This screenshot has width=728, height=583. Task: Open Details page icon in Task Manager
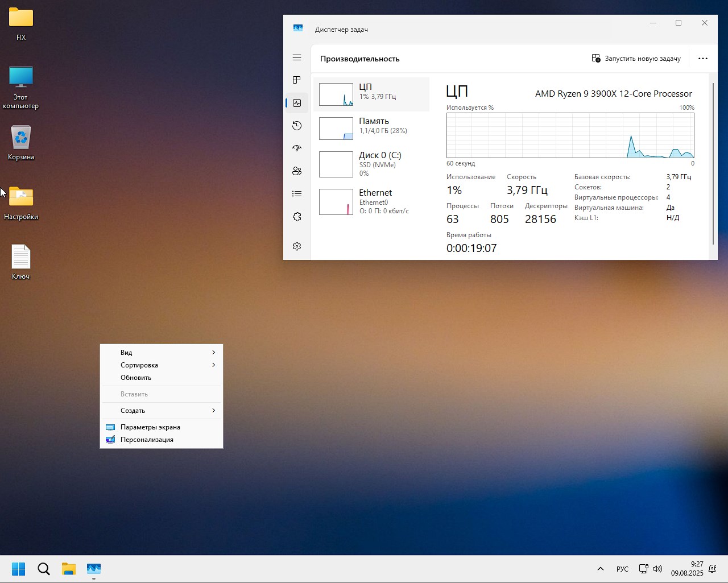point(297,194)
